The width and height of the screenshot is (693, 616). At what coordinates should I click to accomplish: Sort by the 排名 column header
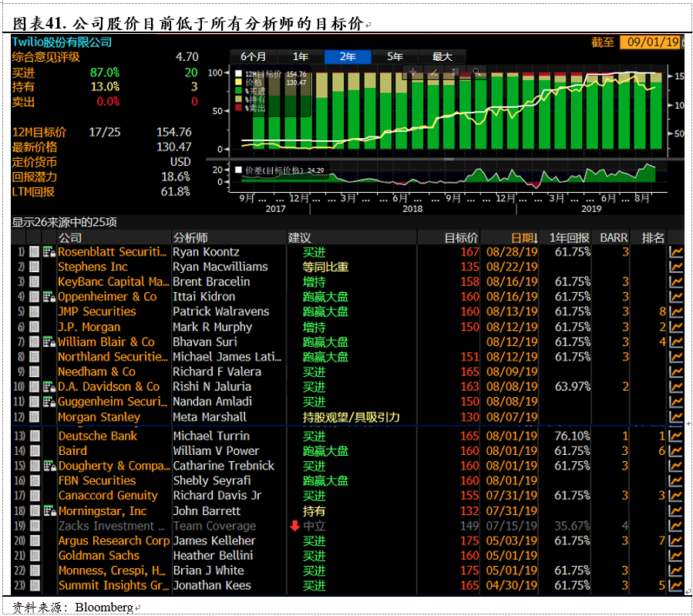(653, 238)
